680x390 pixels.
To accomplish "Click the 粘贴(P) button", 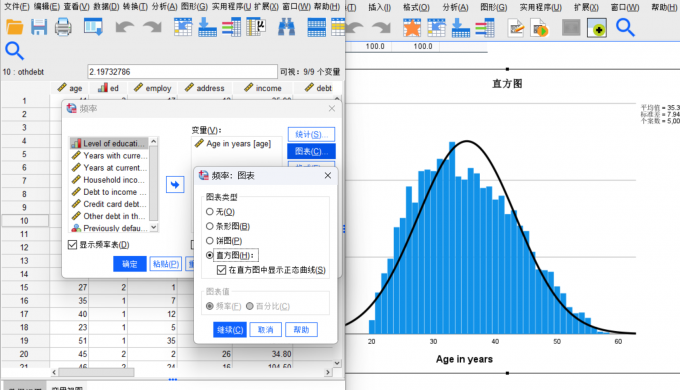I will 166,264.
